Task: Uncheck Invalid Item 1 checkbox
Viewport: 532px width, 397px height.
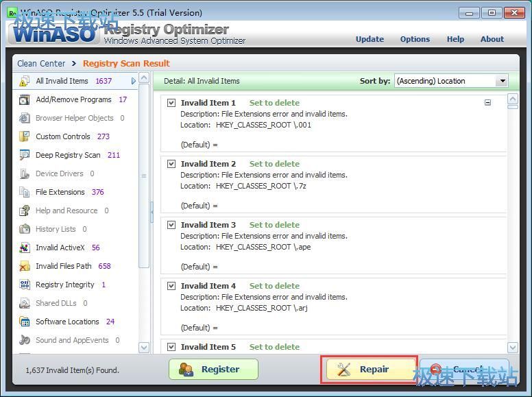Action: (x=171, y=103)
